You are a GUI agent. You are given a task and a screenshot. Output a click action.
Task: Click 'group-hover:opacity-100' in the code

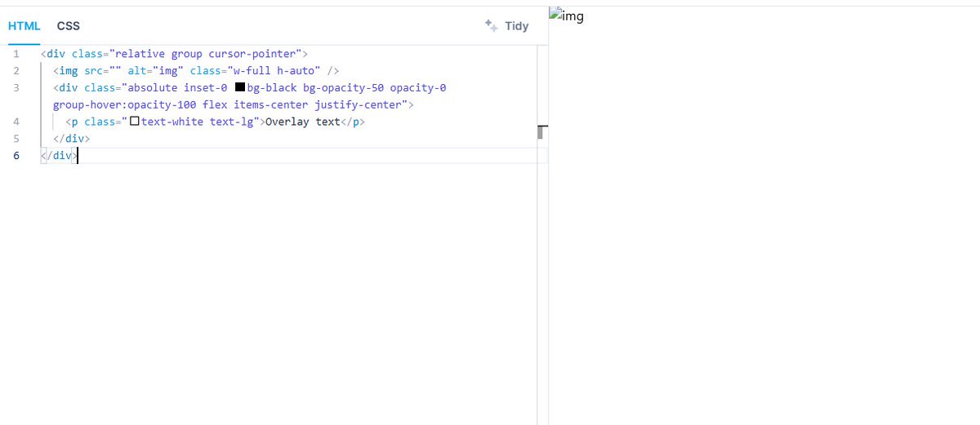[x=123, y=104]
